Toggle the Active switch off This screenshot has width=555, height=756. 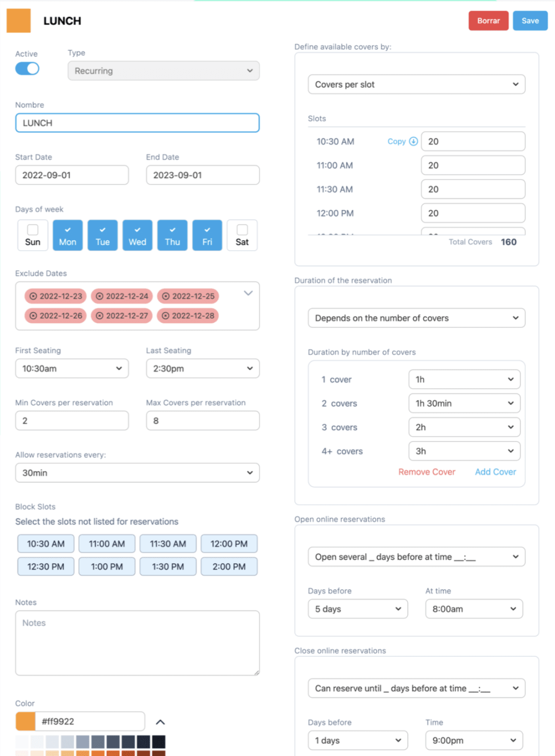27,69
